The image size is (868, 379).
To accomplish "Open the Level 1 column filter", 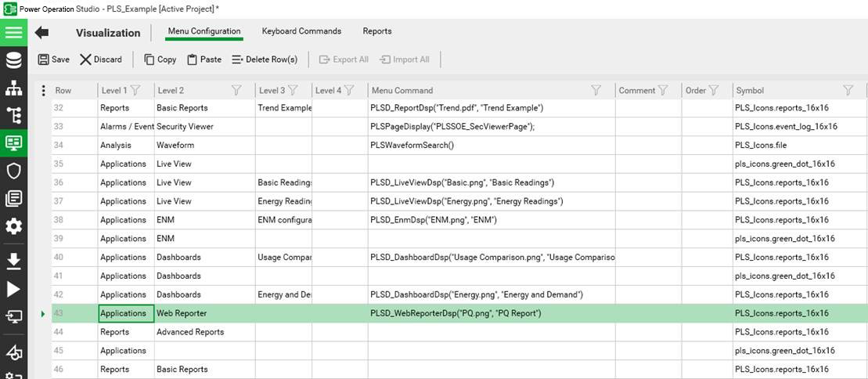I will tap(135, 90).
